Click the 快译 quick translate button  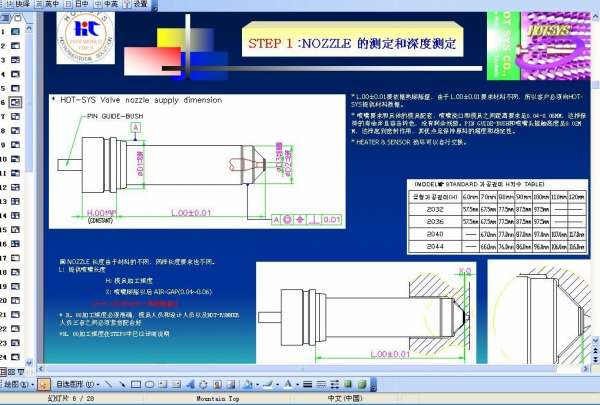click(x=18, y=4)
